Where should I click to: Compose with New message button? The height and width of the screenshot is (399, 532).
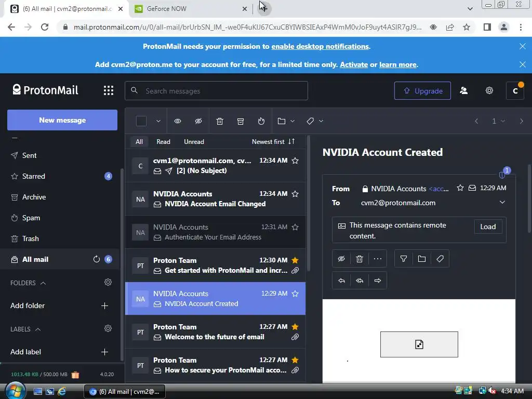click(62, 120)
